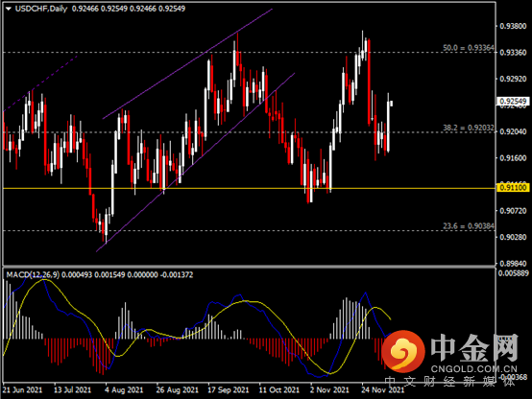Click the 4 Aug 2021 date label

pyautogui.click(x=124, y=389)
